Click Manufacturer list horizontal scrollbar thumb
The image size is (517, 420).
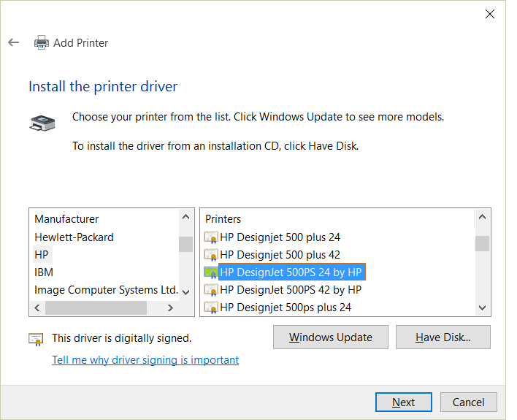point(96,308)
